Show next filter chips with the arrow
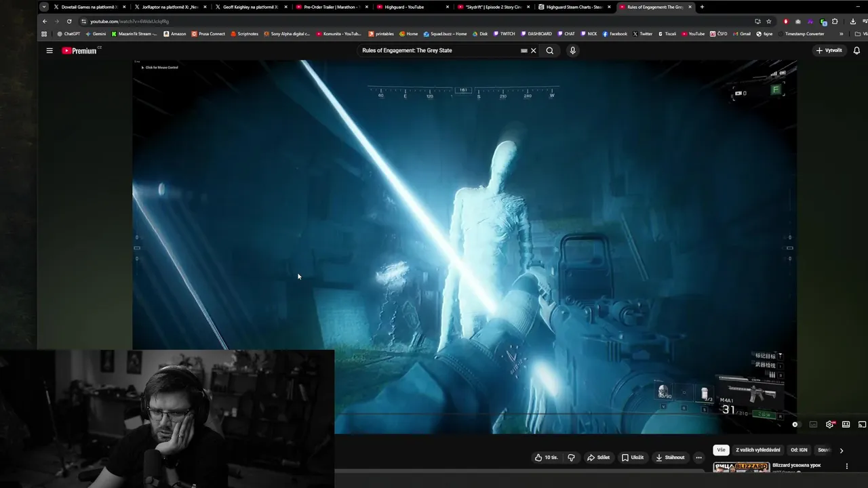 (x=842, y=450)
